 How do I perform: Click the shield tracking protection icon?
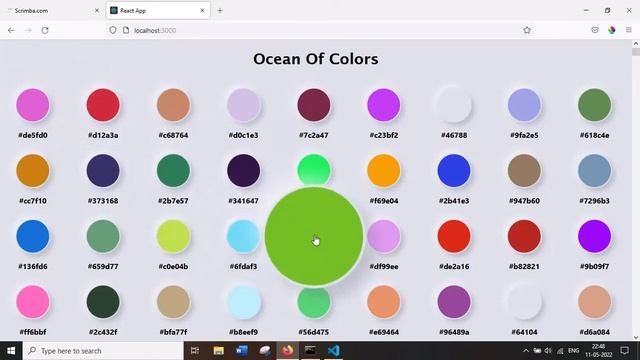[x=113, y=30]
